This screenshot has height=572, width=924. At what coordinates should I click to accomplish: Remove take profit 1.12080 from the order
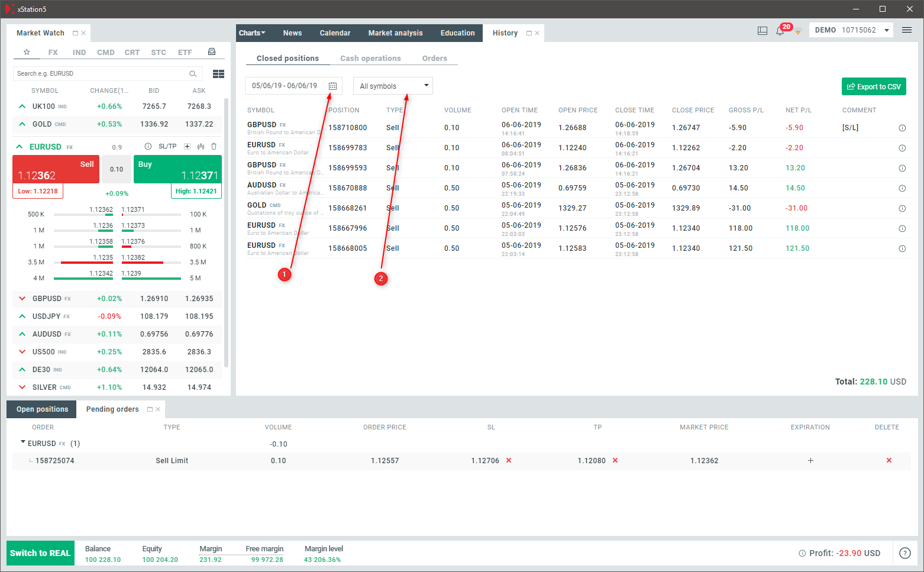(615, 460)
